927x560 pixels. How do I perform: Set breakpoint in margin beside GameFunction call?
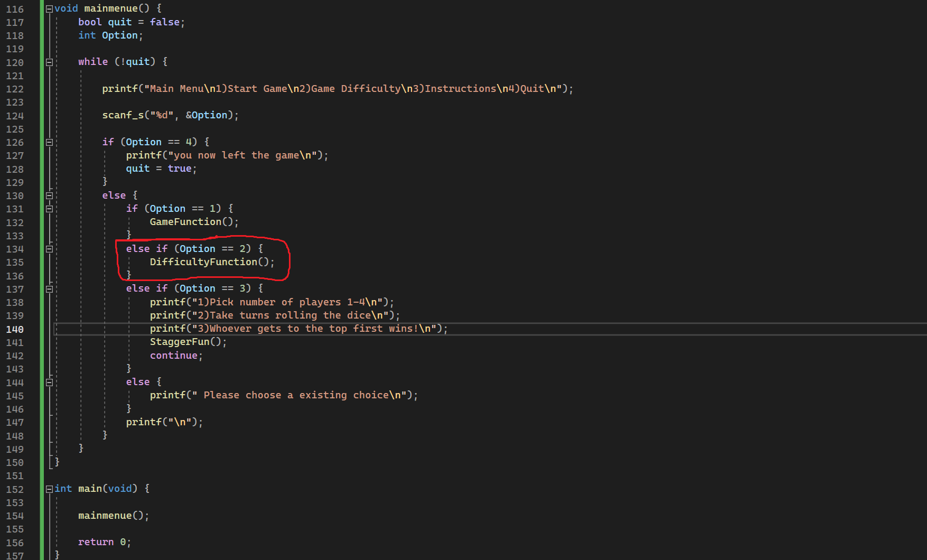pyautogui.click(x=33, y=222)
